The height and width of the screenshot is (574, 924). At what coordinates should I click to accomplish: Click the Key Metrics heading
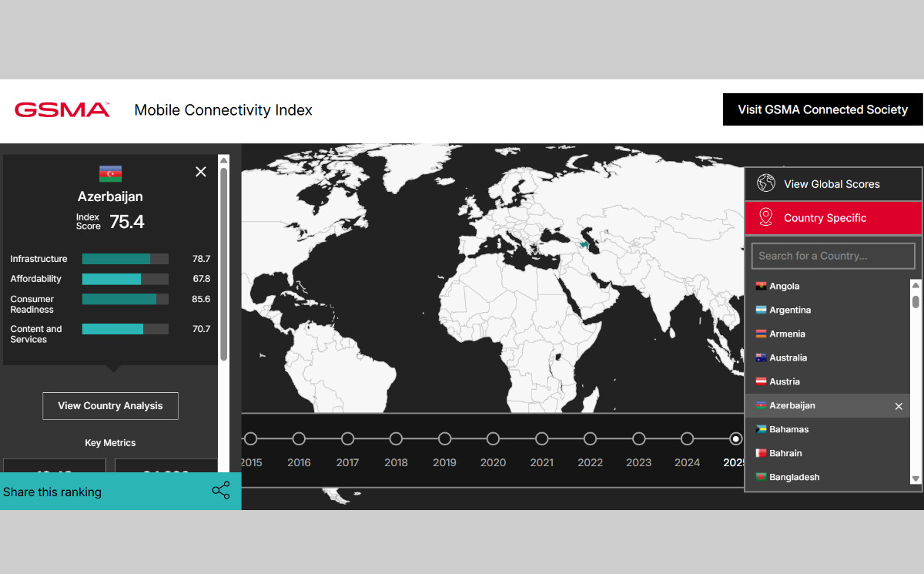point(110,443)
